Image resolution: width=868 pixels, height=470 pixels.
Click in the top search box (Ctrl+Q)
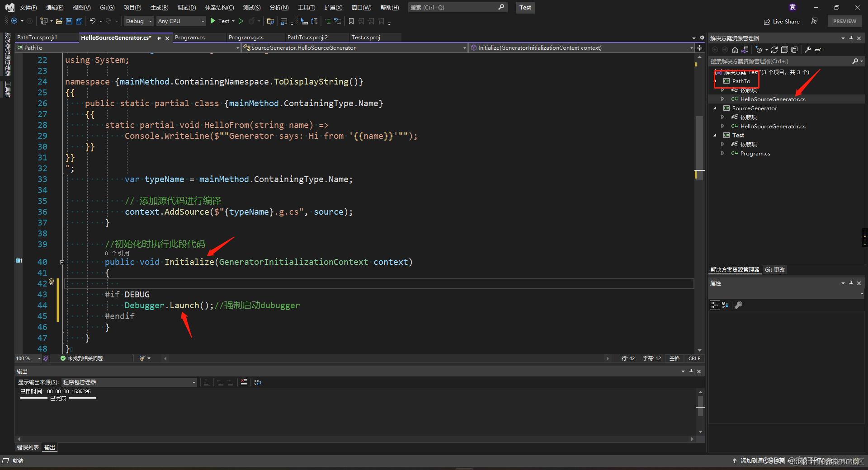tap(457, 8)
